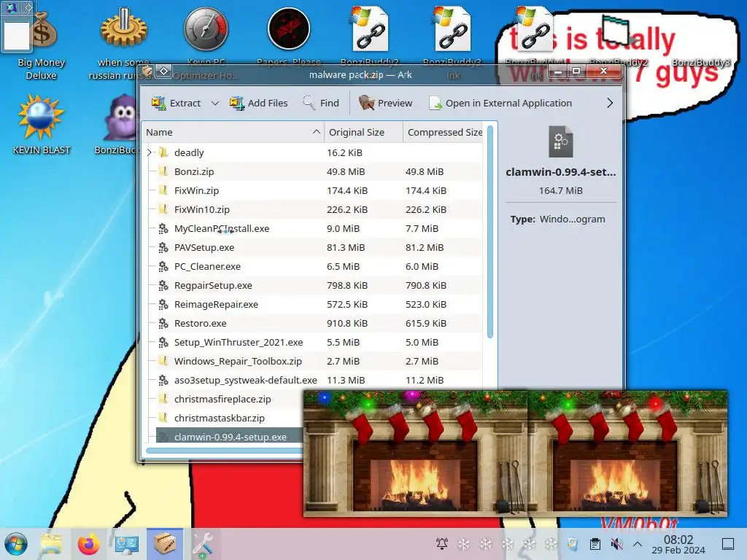Open the clock showing 08:02
Viewport: 747px width, 560px height.
point(678,544)
